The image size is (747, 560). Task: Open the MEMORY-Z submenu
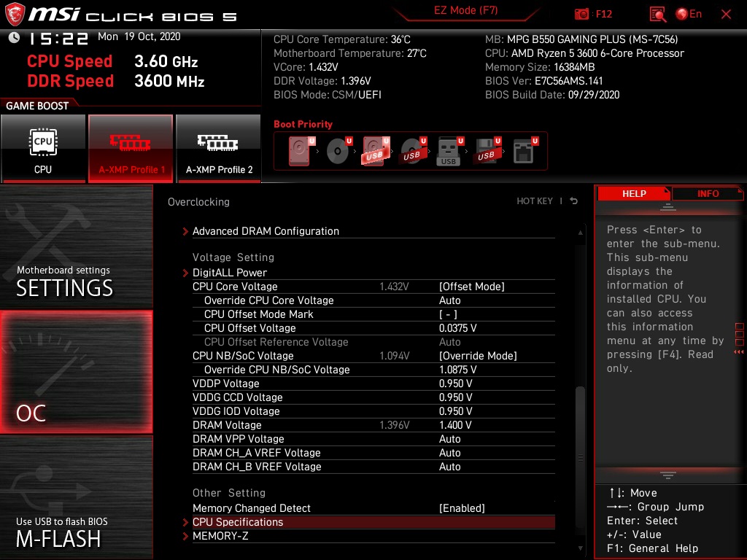pyautogui.click(x=220, y=536)
